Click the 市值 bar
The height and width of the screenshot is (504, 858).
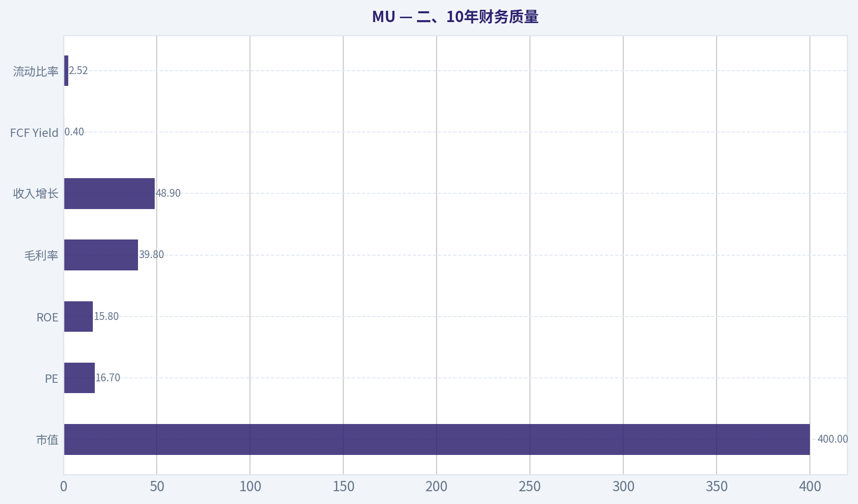(437, 439)
